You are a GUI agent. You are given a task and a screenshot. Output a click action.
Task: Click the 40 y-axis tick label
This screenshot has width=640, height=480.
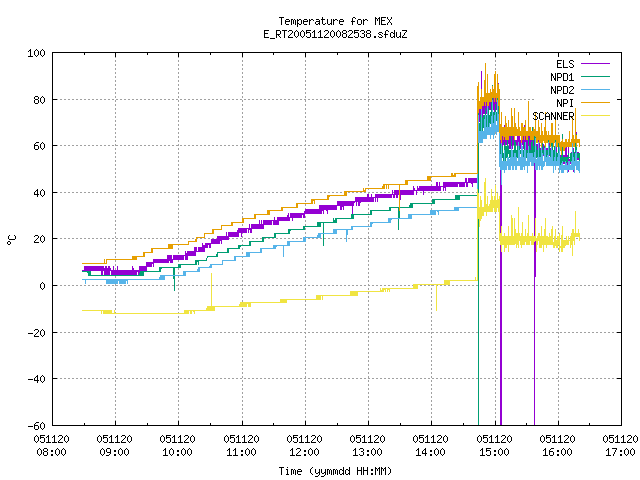click(39, 193)
